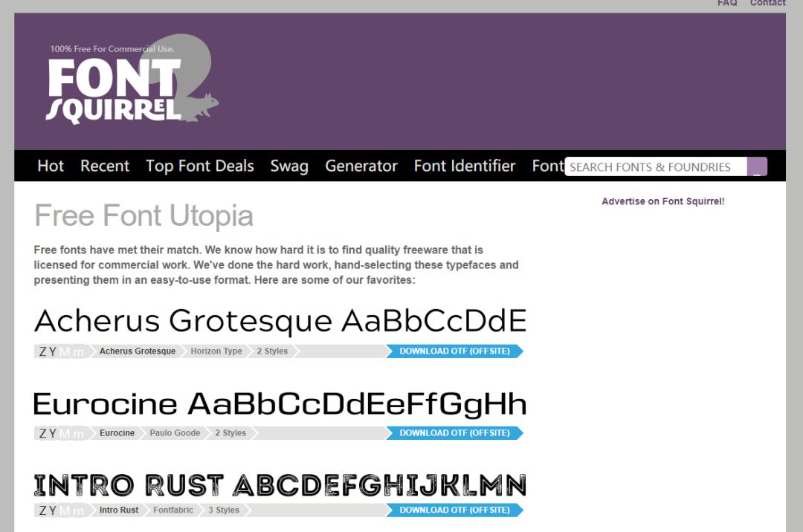The width and height of the screenshot is (803, 532).
Task: Click the Contact link at top
Action: pos(767,3)
